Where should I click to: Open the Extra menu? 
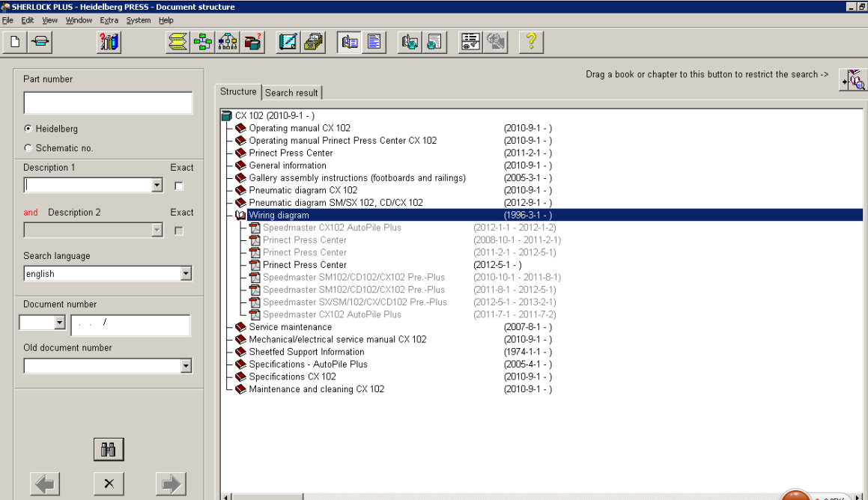point(109,20)
